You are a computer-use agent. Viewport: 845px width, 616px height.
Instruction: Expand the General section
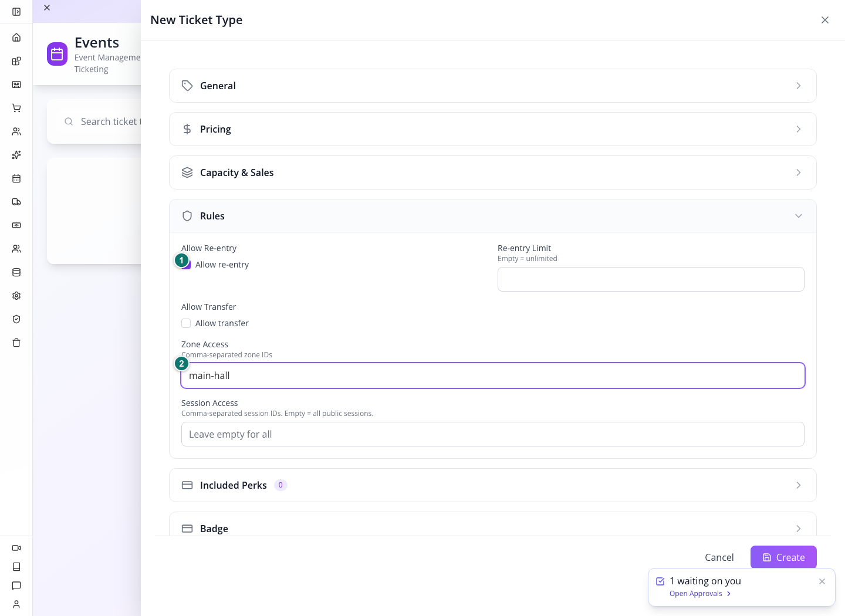493,86
